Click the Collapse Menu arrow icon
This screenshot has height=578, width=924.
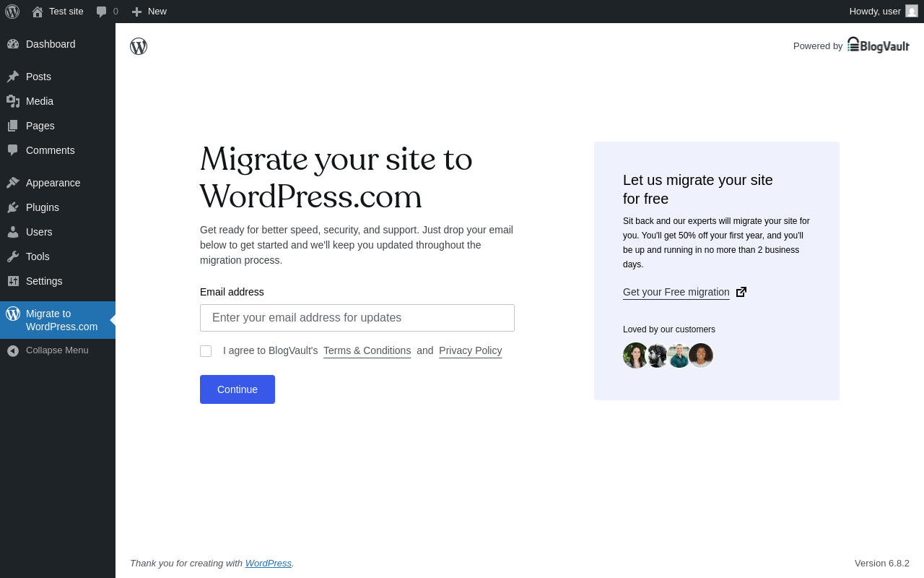click(13, 350)
